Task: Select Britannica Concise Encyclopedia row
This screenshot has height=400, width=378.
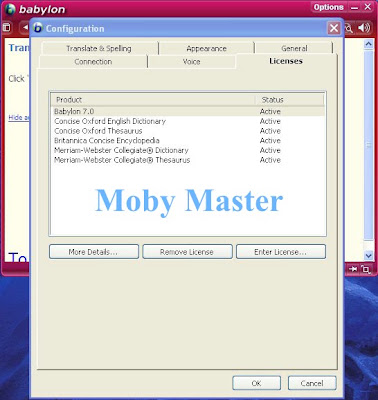Action: click(188, 140)
